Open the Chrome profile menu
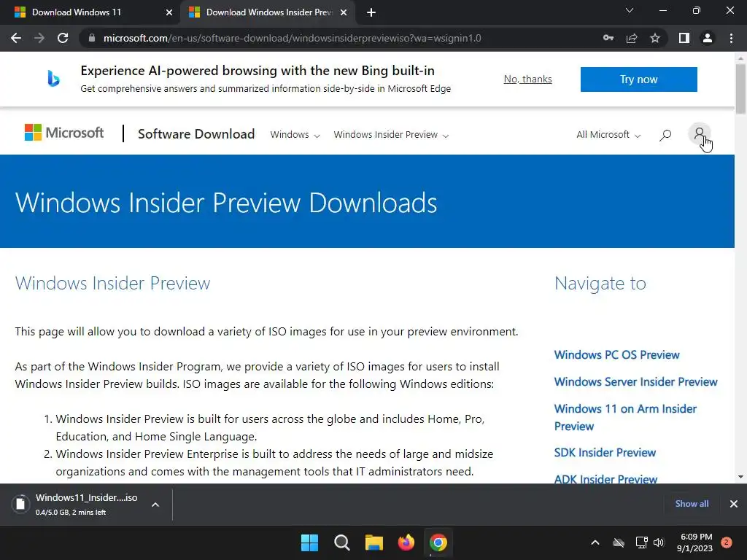The height and width of the screenshot is (560, 747). pyautogui.click(x=708, y=38)
